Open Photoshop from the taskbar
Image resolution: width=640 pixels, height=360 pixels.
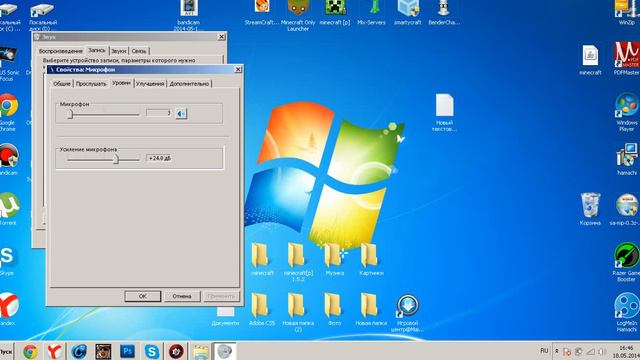[127, 351]
